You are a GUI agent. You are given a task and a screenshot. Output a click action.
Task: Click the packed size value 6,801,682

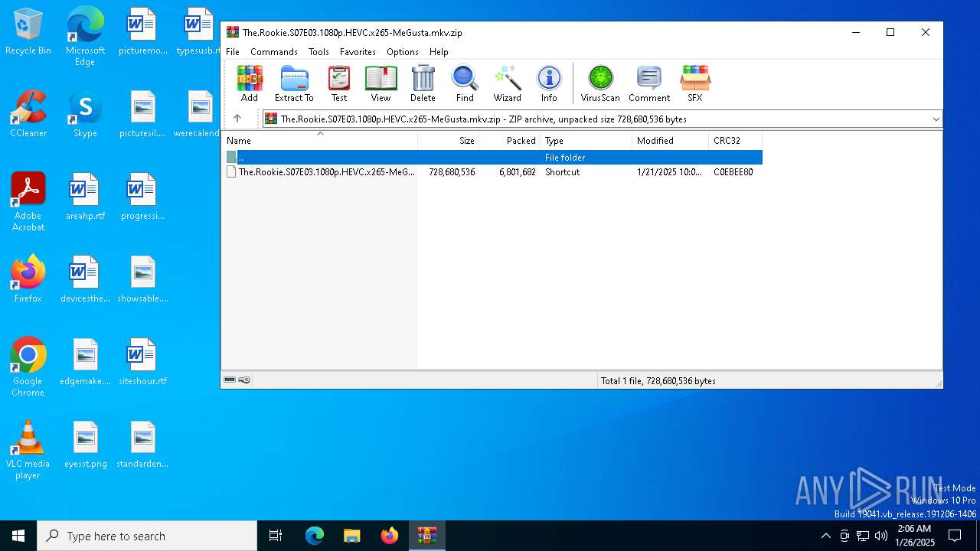click(x=518, y=172)
